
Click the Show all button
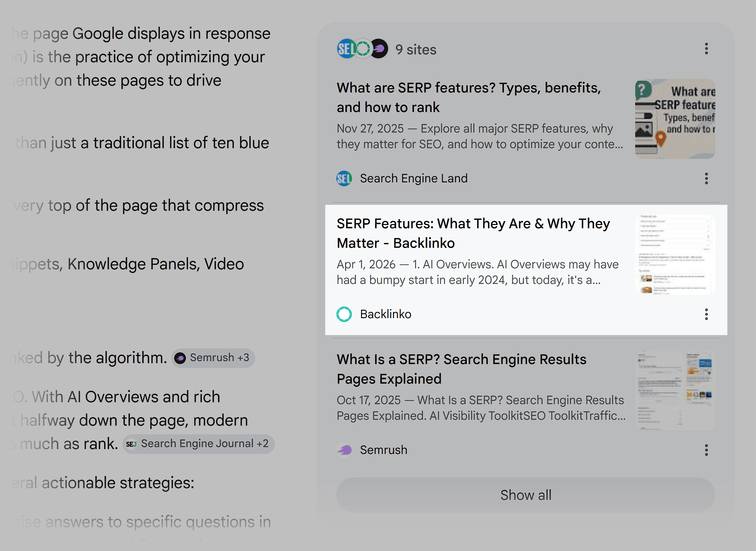526,495
